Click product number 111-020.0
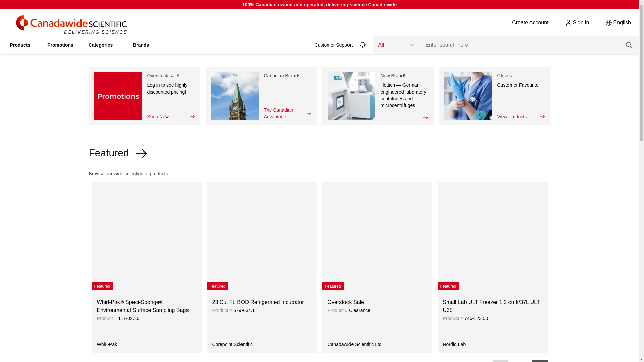Image resolution: width=644 pixels, height=362 pixels. [x=128, y=318]
